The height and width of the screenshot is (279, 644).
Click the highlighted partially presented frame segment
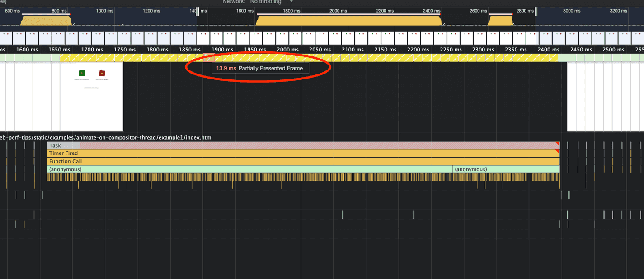(x=209, y=58)
